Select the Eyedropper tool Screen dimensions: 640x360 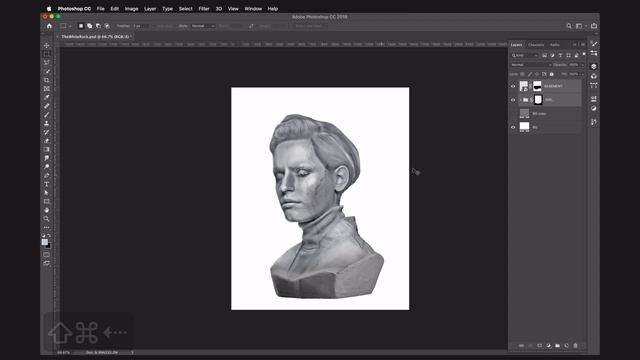click(x=47, y=97)
